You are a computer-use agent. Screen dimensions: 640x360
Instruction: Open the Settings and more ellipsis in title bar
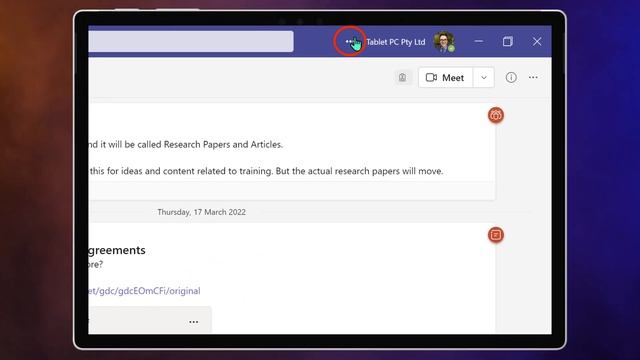point(349,41)
